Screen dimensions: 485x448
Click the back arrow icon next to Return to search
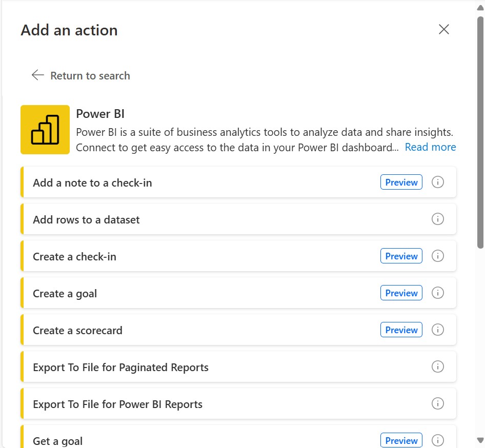pyautogui.click(x=37, y=75)
